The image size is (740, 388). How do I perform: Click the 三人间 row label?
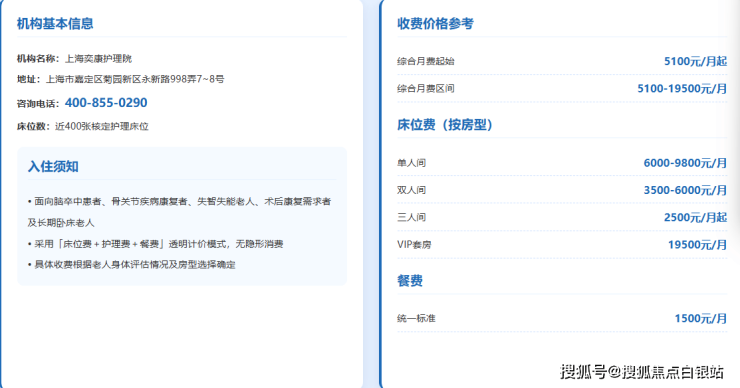(x=412, y=217)
